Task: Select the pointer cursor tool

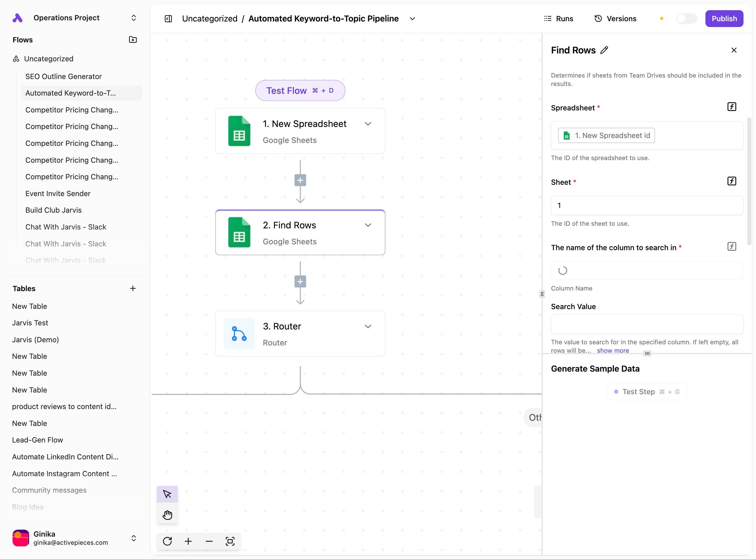Action: [167, 494]
